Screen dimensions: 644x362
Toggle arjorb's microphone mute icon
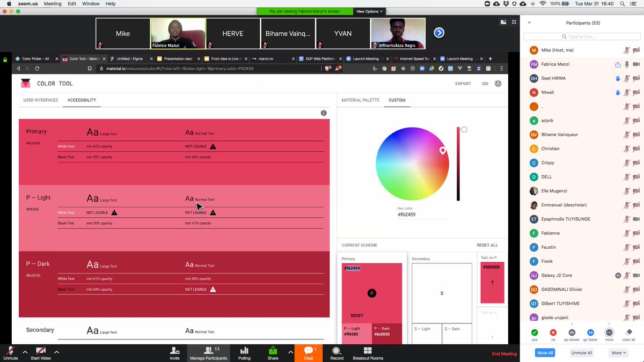point(626,121)
